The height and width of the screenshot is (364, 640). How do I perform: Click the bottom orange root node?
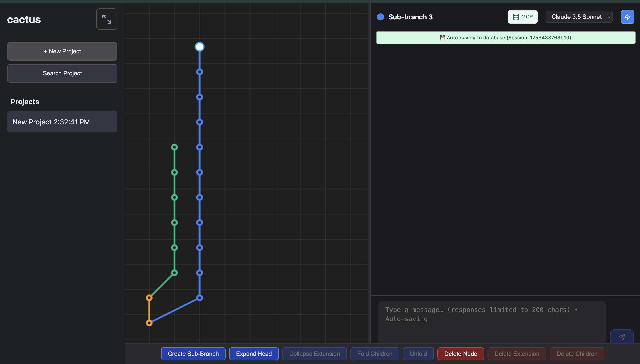[149, 323]
